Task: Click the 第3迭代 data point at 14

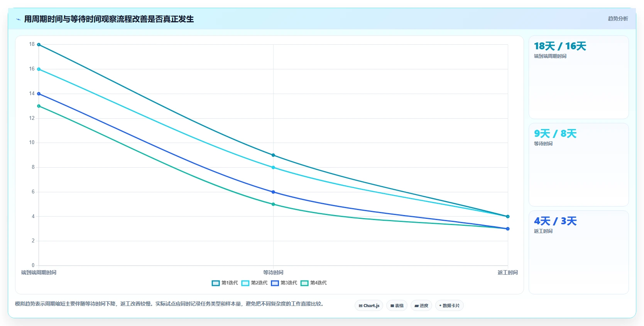Action: coord(39,94)
